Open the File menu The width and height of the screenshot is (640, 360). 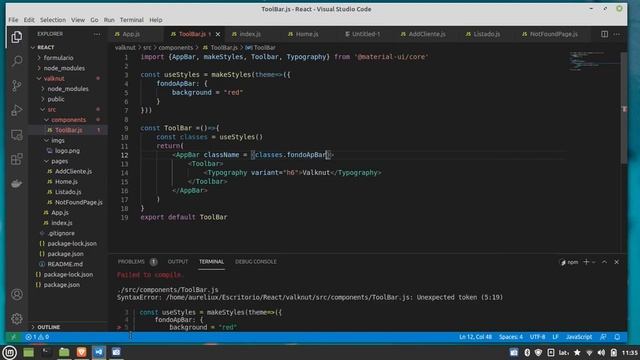click(13, 20)
